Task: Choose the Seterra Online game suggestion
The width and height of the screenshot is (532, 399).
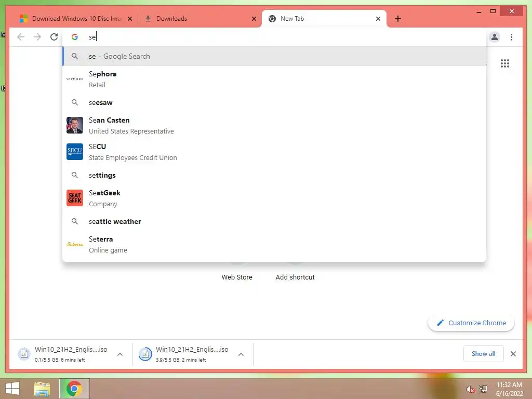Action: pos(274,244)
